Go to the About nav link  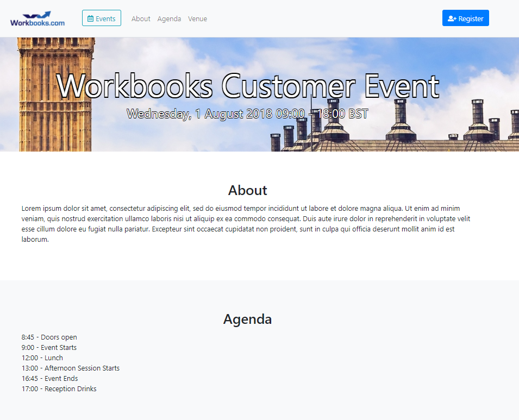141,19
